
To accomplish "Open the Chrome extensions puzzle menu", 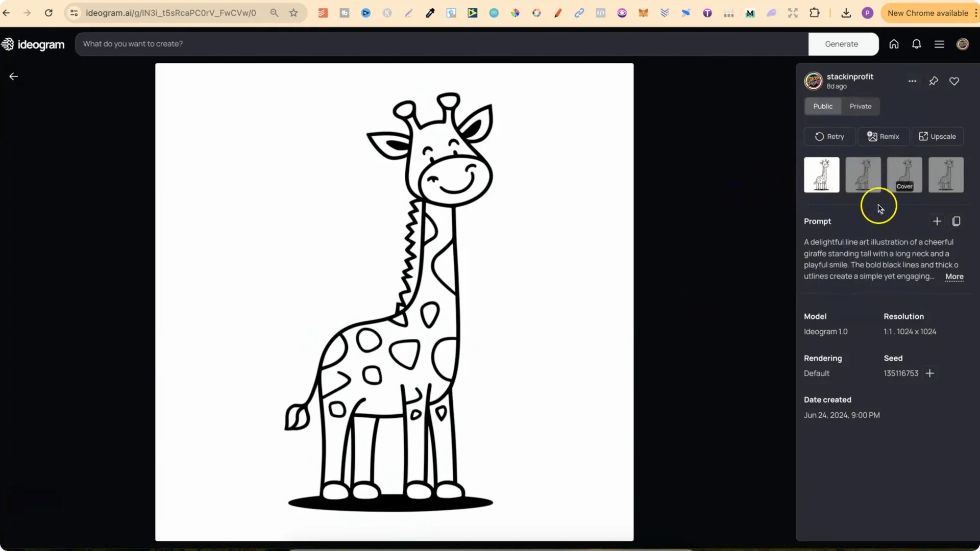I will click(x=815, y=13).
